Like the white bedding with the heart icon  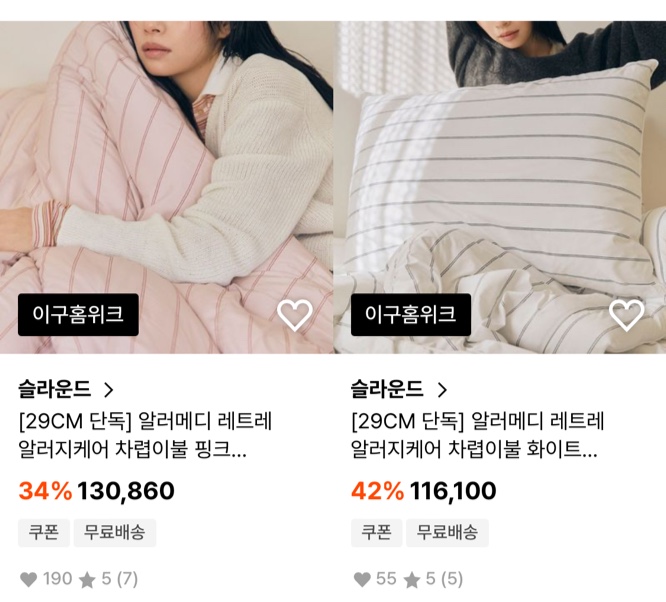pos(627,315)
